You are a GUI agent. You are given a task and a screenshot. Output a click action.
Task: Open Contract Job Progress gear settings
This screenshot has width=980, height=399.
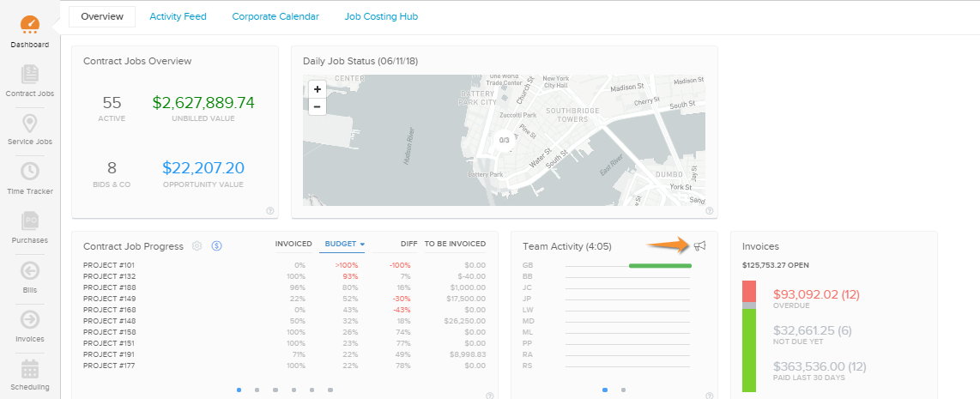coord(197,246)
